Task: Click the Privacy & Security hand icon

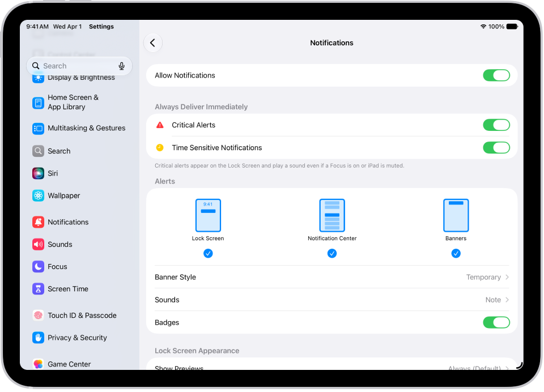Action: pyautogui.click(x=38, y=338)
